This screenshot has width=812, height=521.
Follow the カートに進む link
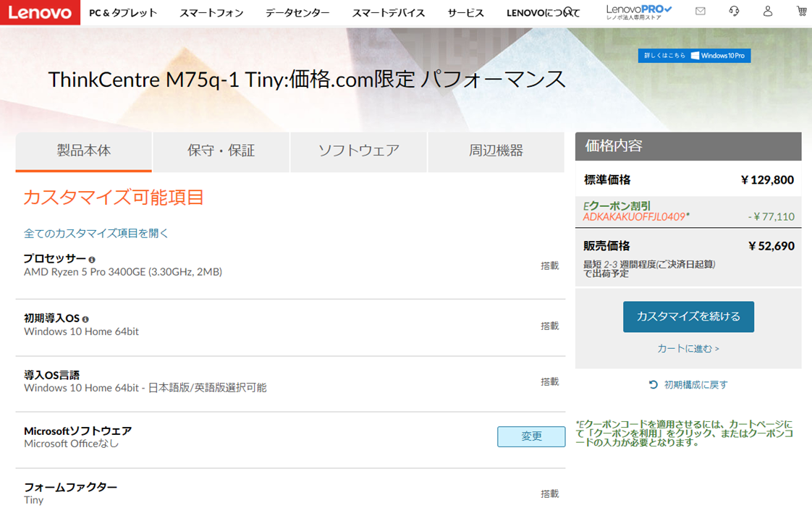688,349
